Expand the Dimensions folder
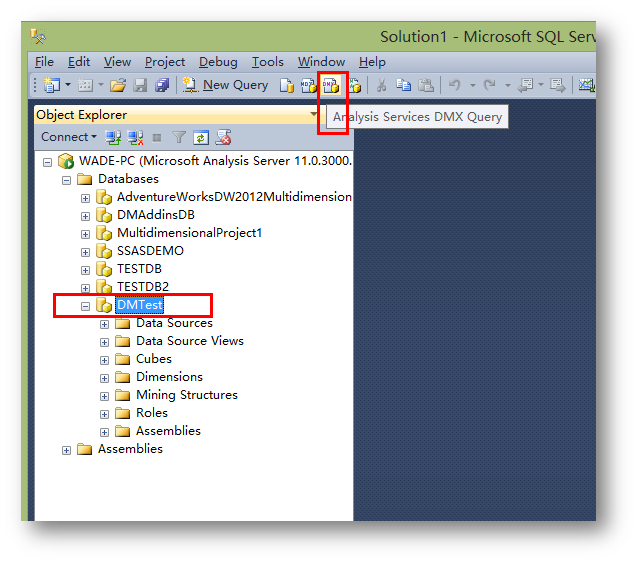This screenshot has height=563, width=638. click(105, 378)
